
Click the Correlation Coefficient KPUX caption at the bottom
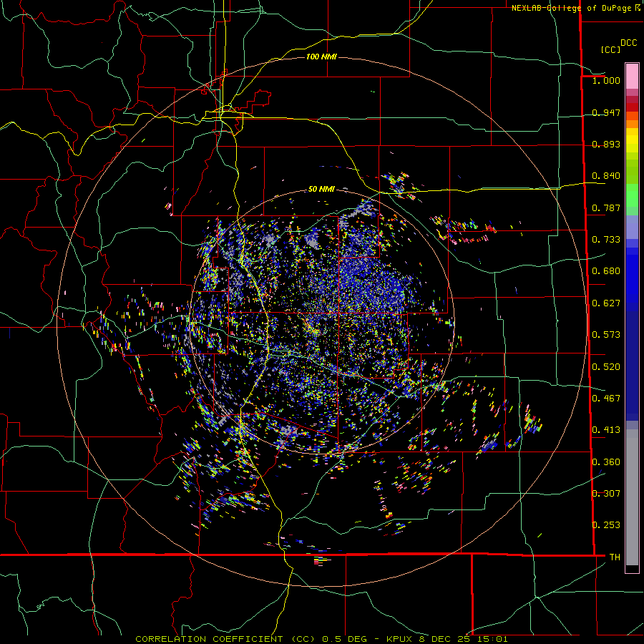tap(321, 639)
